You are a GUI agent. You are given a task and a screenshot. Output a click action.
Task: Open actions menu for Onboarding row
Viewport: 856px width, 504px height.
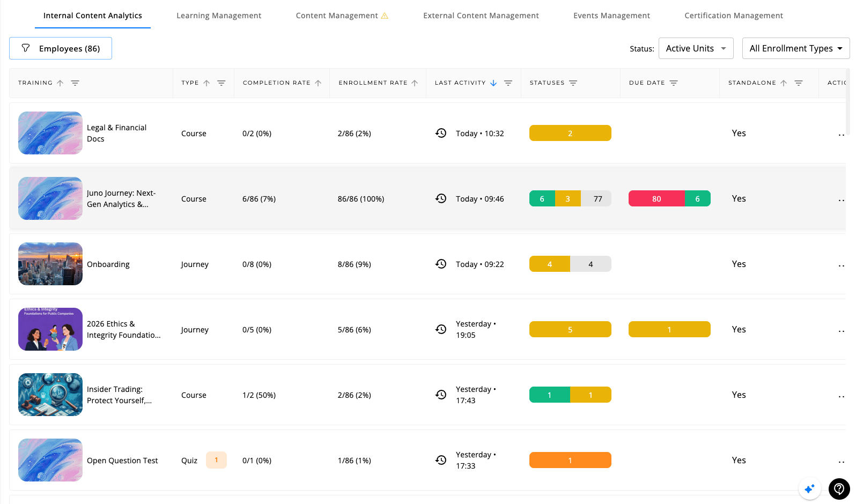coord(841,266)
